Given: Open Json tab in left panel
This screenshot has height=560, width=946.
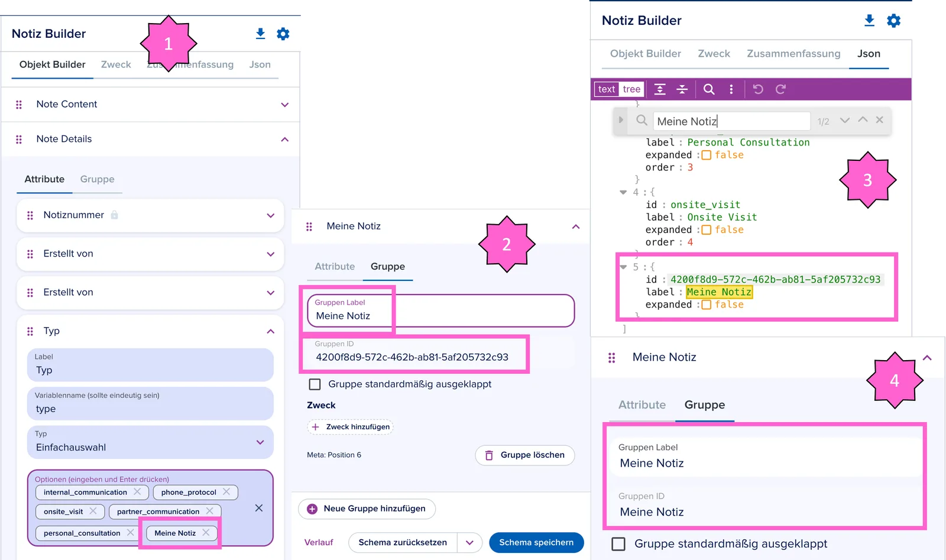Looking at the screenshot, I should 260,64.
